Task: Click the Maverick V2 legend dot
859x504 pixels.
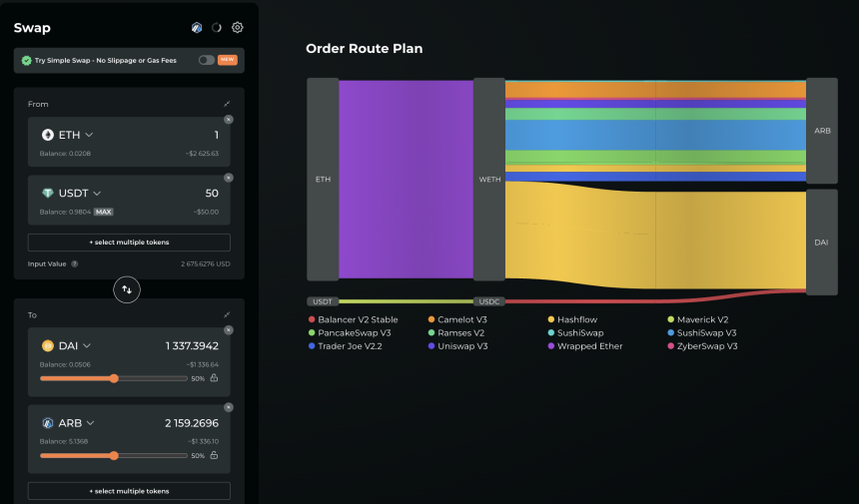Action: [x=671, y=319]
